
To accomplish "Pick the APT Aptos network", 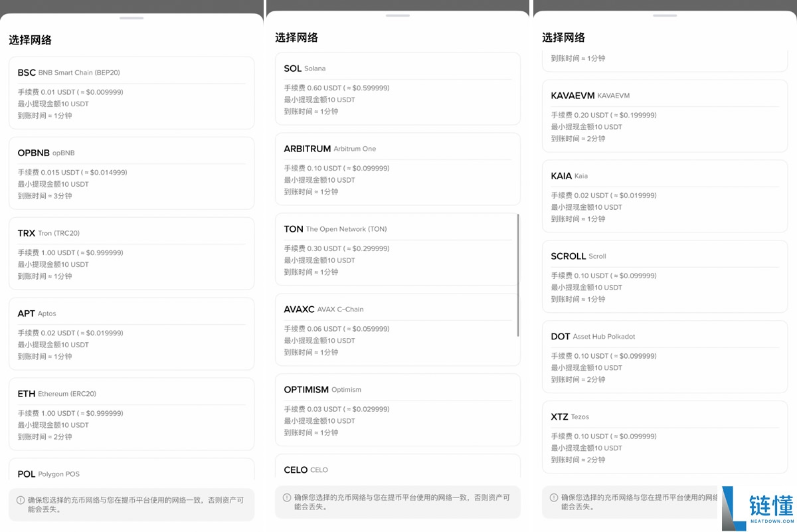I will [x=131, y=334].
